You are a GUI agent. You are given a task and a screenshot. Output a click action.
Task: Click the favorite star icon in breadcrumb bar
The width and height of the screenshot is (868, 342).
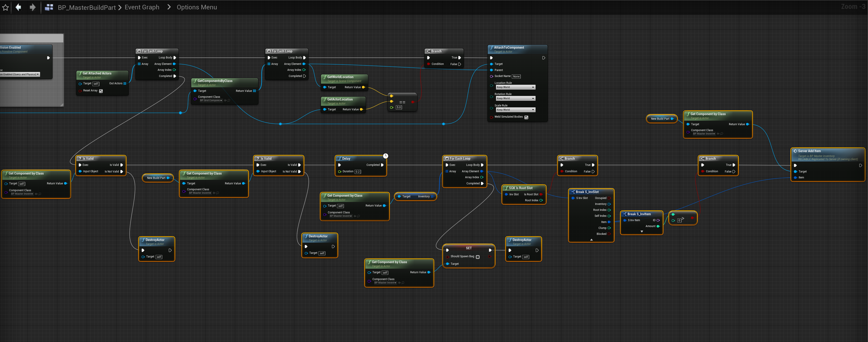pos(5,7)
